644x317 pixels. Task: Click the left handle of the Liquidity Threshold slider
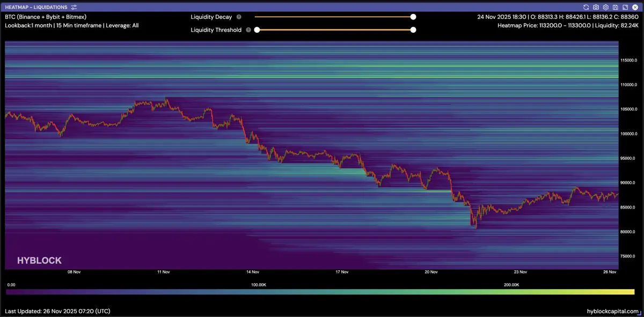point(257,30)
